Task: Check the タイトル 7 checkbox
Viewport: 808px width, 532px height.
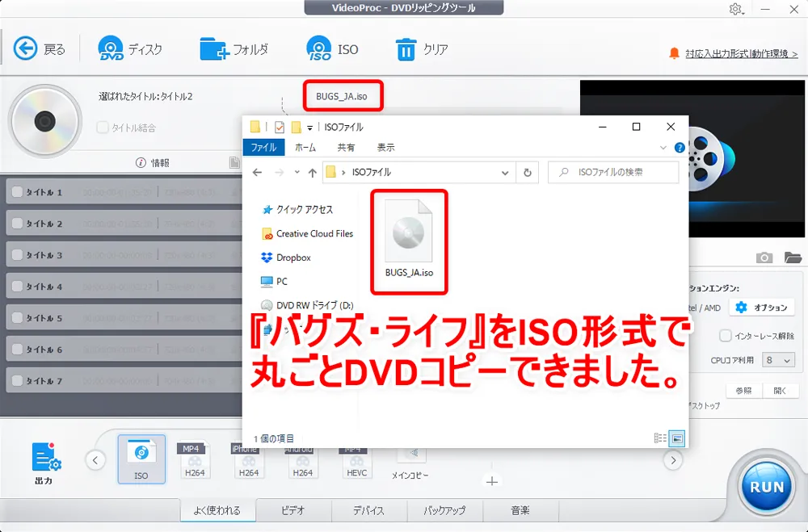Action: click(x=17, y=380)
